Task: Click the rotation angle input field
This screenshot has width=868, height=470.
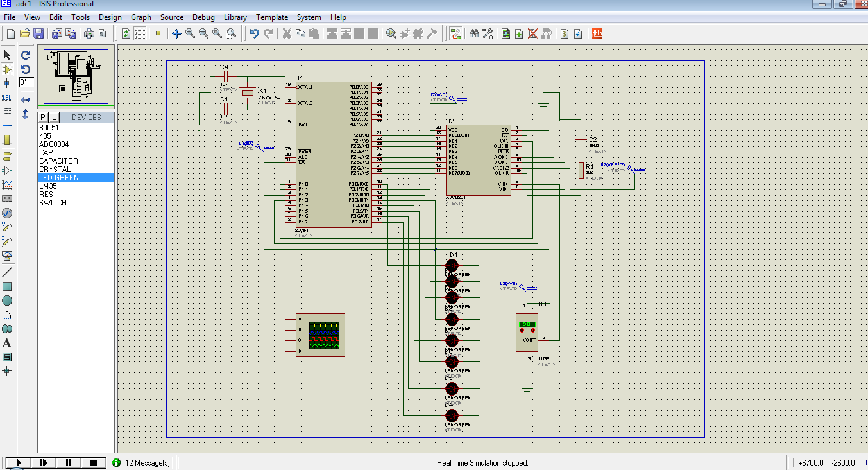Action: click(x=26, y=82)
